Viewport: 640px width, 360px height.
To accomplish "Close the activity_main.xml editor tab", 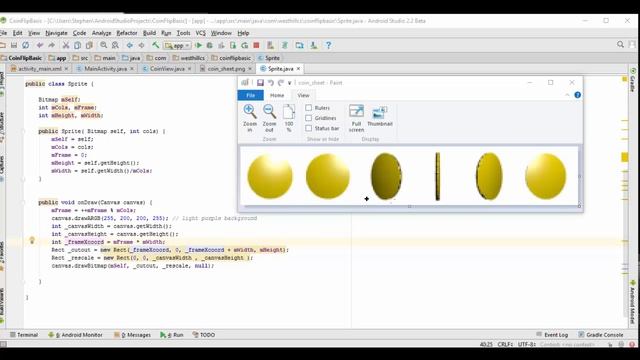I will [x=67, y=69].
